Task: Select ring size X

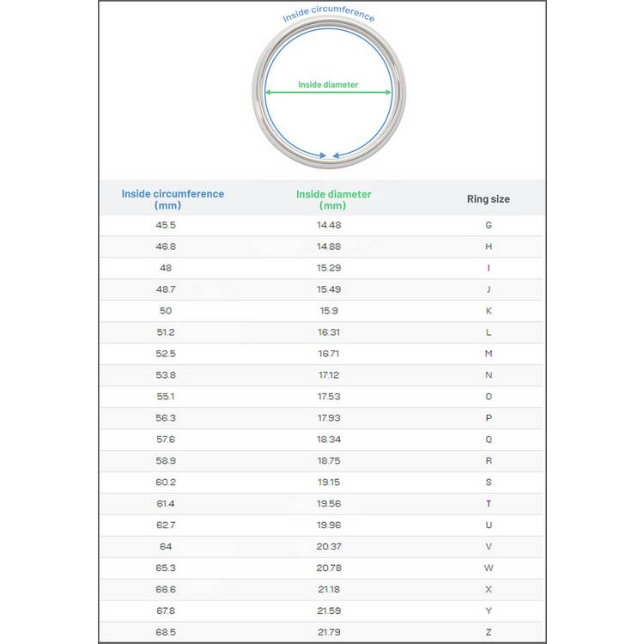Action: (x=489, y=589)
